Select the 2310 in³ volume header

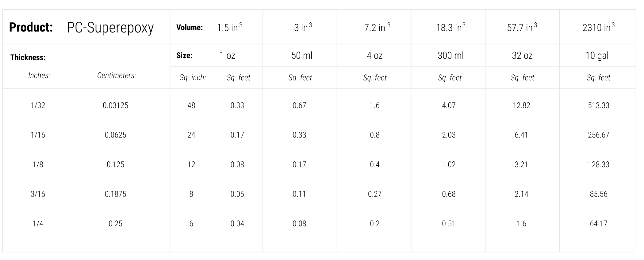598,27
